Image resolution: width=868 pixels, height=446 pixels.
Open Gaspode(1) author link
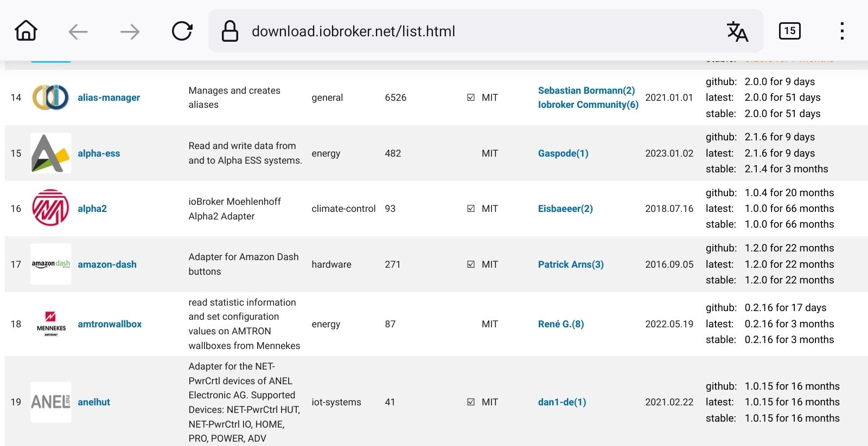pyautogui.click(x=563, y=153)
